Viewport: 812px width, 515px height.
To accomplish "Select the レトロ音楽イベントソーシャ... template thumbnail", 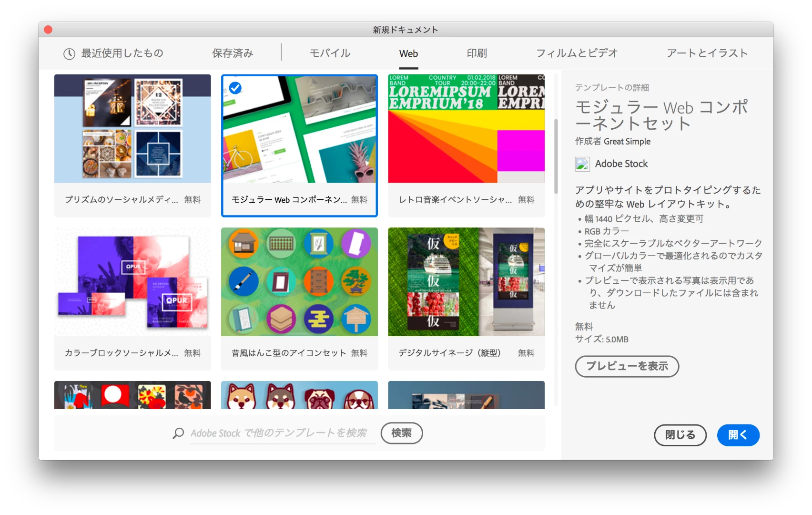I will [x=466, y=129].
